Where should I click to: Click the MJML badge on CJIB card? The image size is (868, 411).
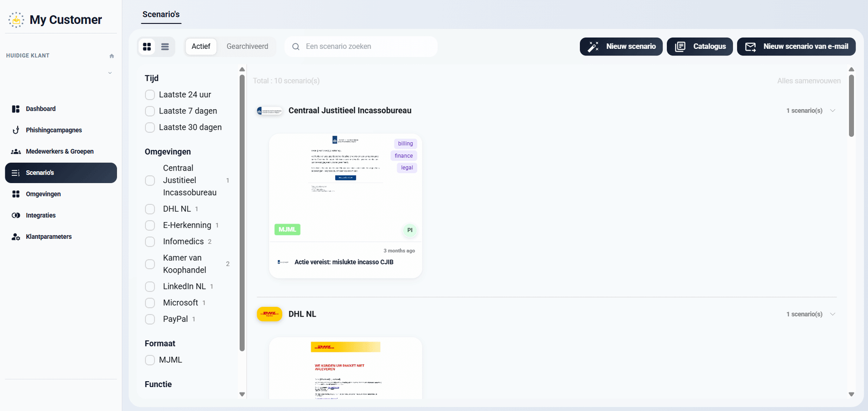[288, 230]
